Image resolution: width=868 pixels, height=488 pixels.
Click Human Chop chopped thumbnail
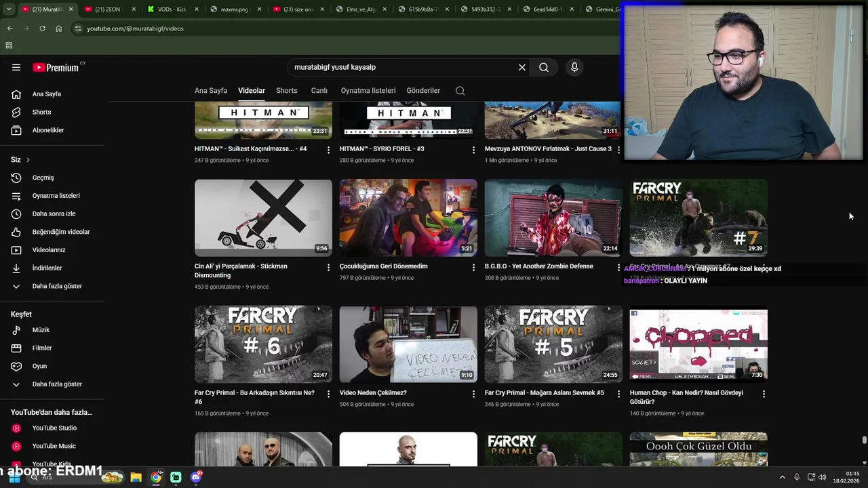(x=698, y=344)
